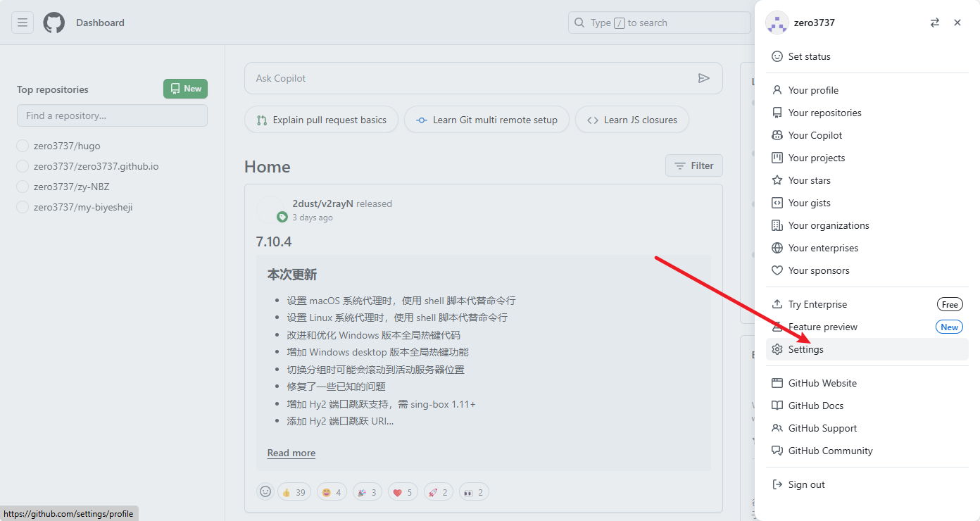Click the Read more link
The width and height of the screenshot is (980, 521).
(291, 453)
